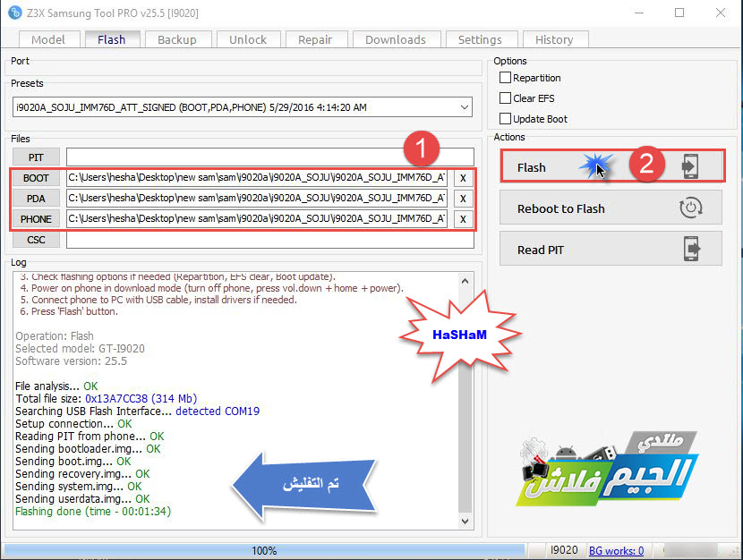
Task: Open the BG works: 0 link
Action: point(616,550)
